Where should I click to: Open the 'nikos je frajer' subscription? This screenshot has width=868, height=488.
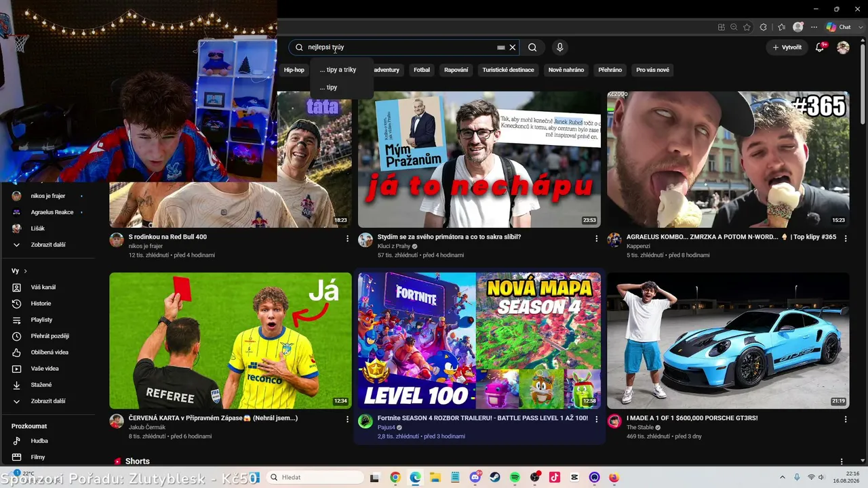pos(47,196)
